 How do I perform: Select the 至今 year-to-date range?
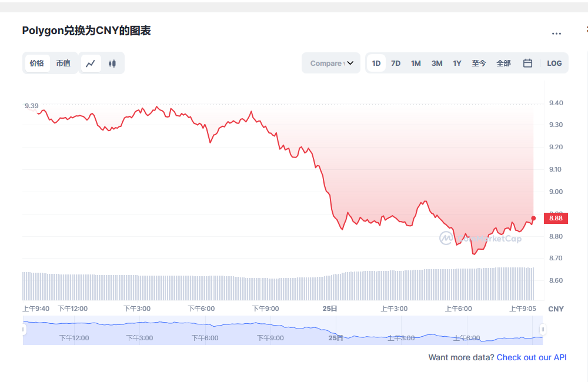479,63
